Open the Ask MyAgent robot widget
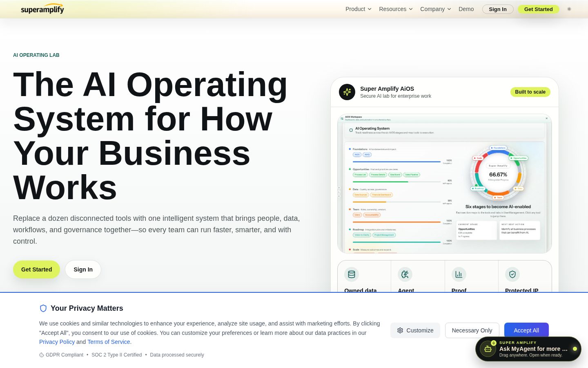Viewport: 588px width, 368px height. click(528, 349)
